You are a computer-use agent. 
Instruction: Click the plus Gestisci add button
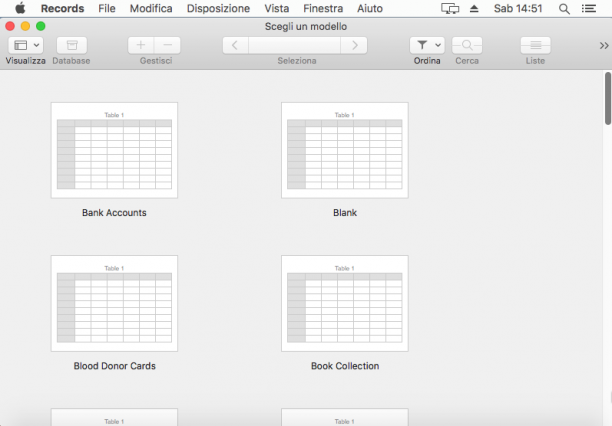click(x=141, y=45)
